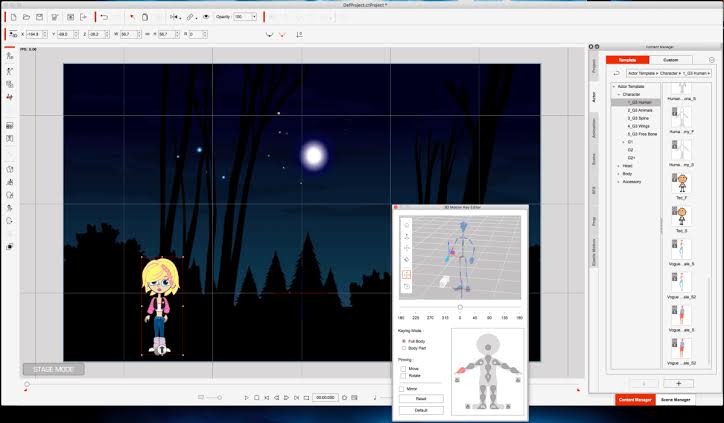The image size is (724, 423).
Task: Select the red hand on body dummy
Action: click(460, 370)
